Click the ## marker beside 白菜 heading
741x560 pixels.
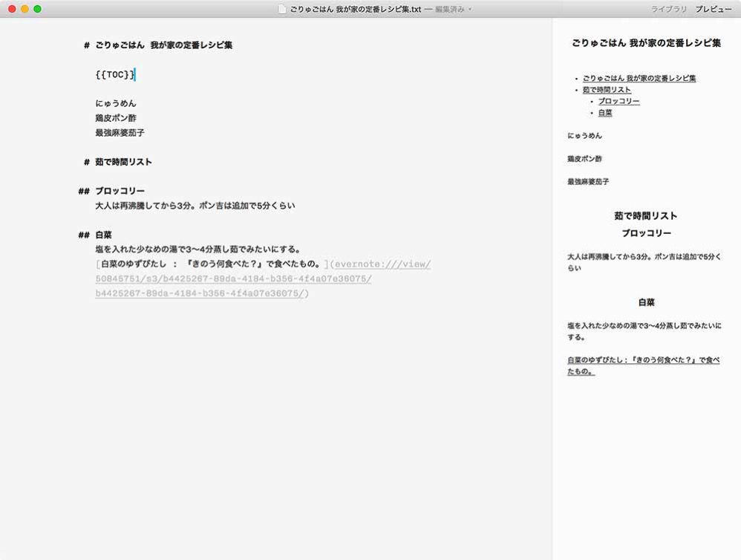coord(83,235)
